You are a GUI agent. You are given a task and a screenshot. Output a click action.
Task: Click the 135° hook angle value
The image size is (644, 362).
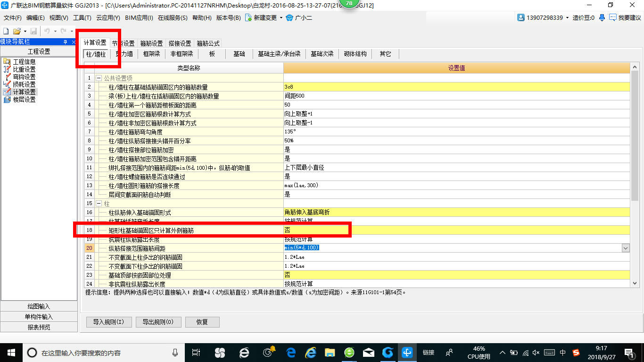click(456, 132)
